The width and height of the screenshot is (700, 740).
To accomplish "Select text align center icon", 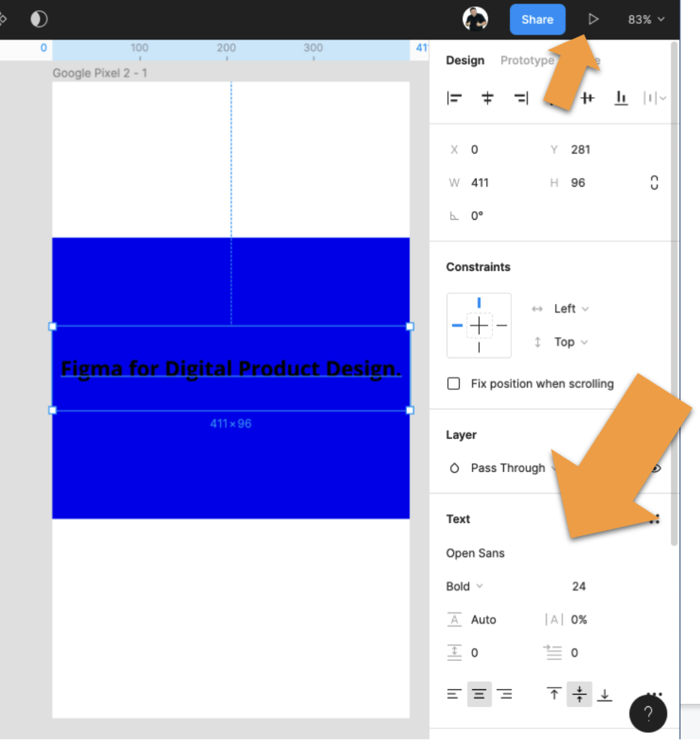I will [x=480, y=694].
